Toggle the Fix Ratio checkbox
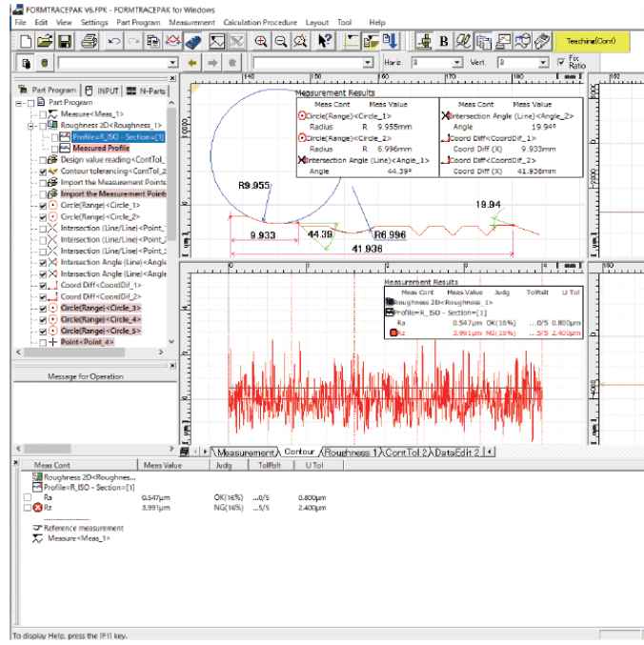 (x=560, y=62)
